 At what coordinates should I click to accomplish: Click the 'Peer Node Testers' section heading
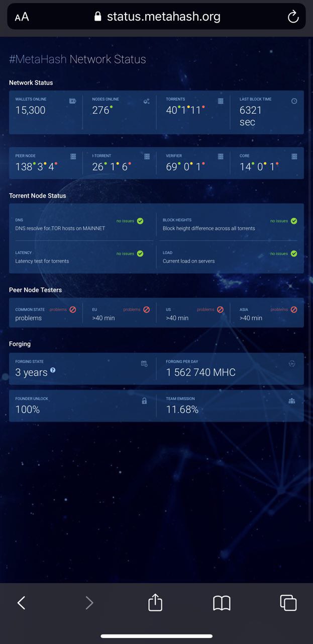click(x=36, y=290)
